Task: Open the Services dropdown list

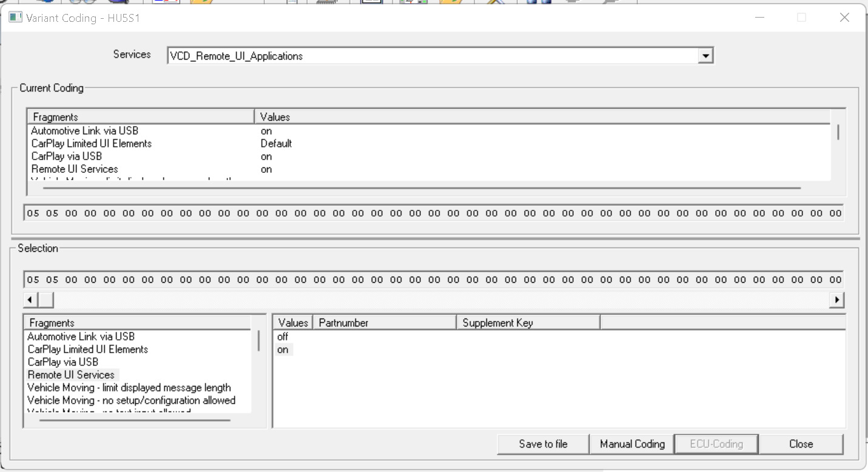Action: (705, 56)
